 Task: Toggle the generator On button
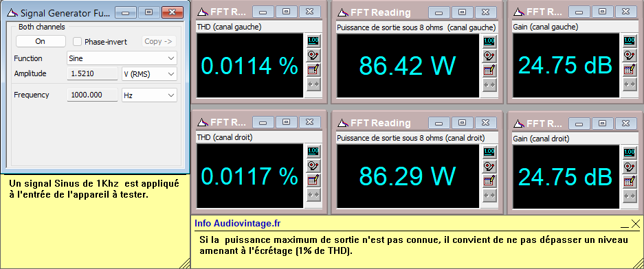[x=41, y=41]
